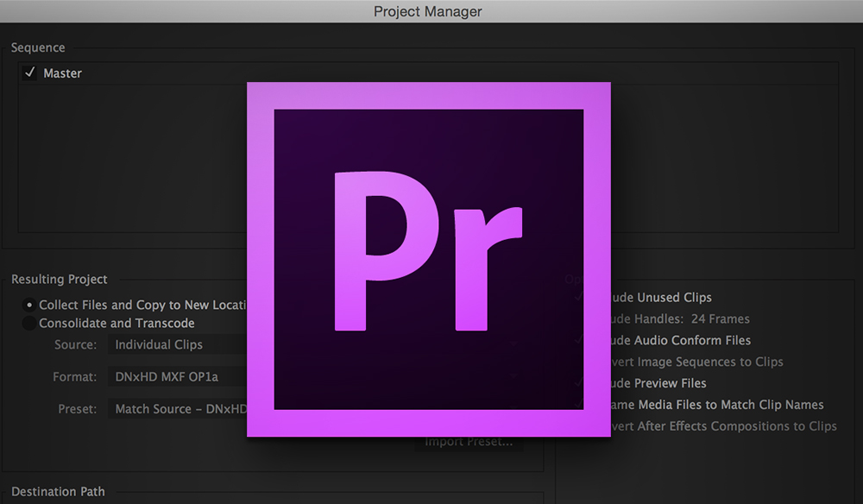This screenshot has height=504, width=863.
Task: Expand the Preset dropdown showing Match Source
Action: coord(173,408)
